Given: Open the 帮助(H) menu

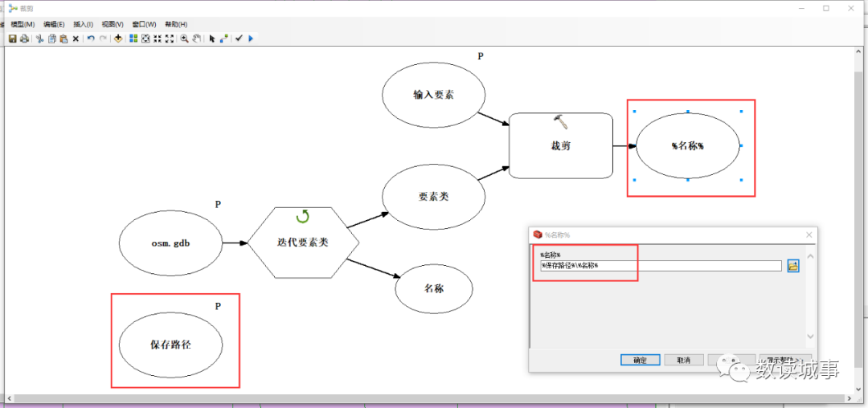Looking at the screenshot, I should point(176,24).
